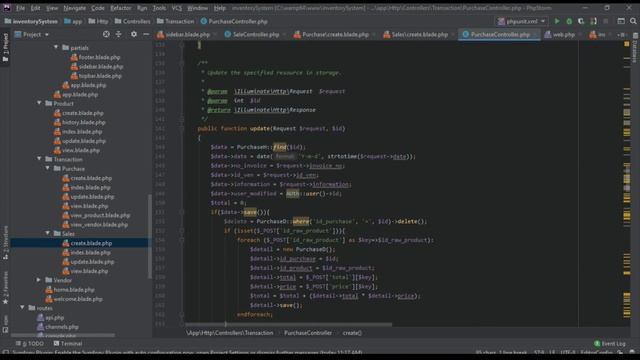The image size is (640, 360).
Task: Expand the Vendor folder
Action: point(39,280)
